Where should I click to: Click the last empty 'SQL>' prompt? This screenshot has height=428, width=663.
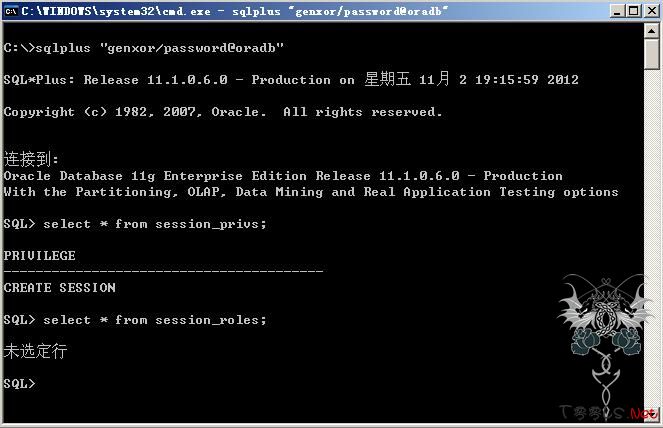pos(19,384)
